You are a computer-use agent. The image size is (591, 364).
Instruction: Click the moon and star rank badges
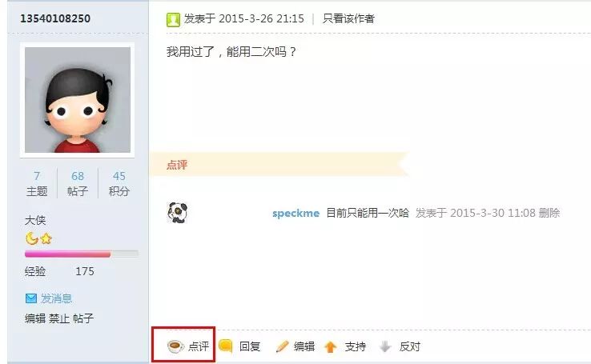point(38,238)
